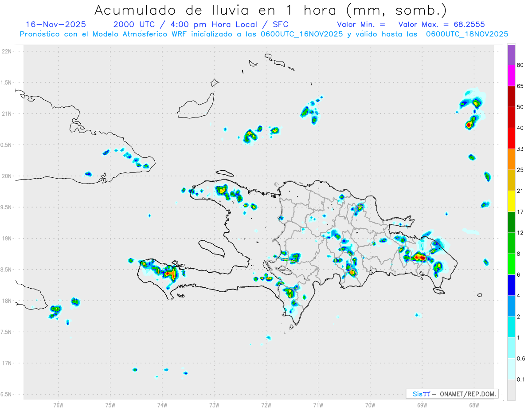The image size is (532, 411).
Task: Click the SisTT - ONAMET/REP.DOM. credit box
Action: click(x=452, y=394)
